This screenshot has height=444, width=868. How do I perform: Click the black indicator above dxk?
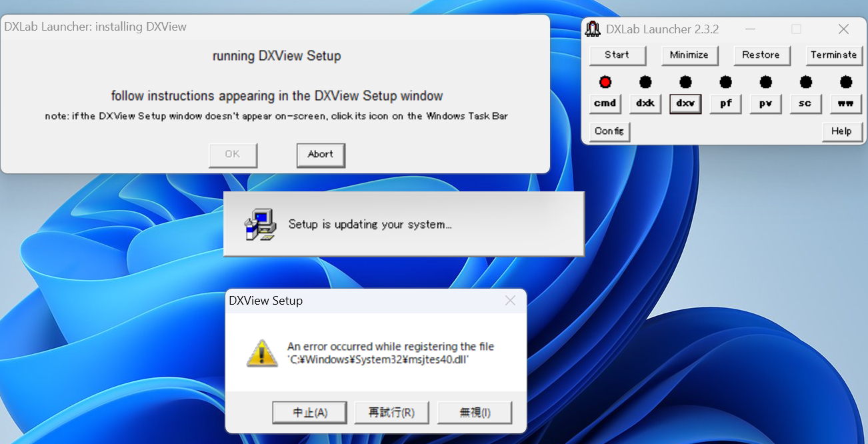pos(645,82)
